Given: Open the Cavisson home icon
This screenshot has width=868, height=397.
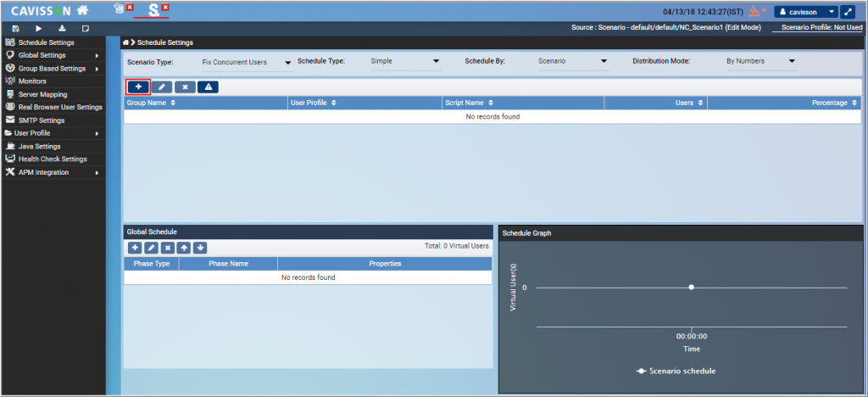Looking at the screenshot, I should (81, 11).
